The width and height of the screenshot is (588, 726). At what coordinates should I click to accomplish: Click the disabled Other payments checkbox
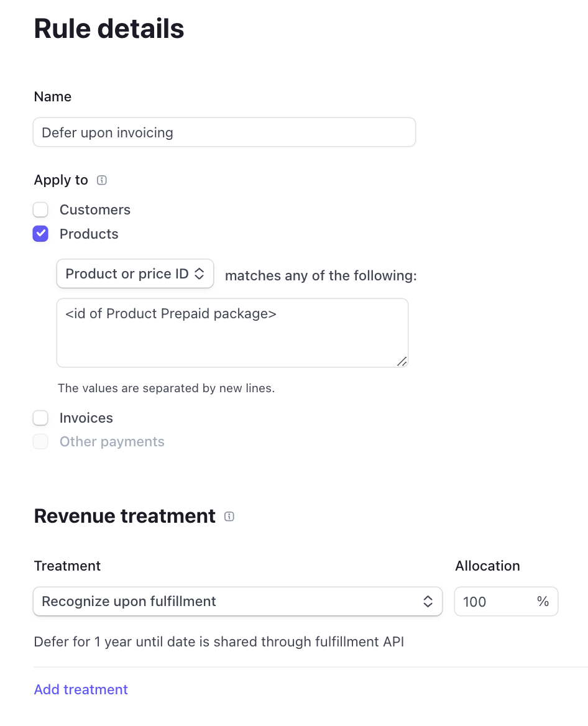point(40,441)
